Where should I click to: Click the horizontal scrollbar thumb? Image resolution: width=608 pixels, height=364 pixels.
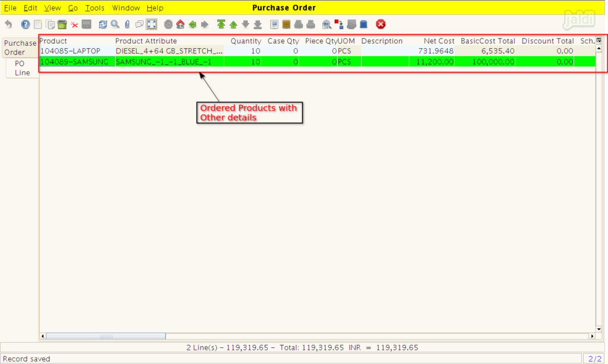[106, 336]
